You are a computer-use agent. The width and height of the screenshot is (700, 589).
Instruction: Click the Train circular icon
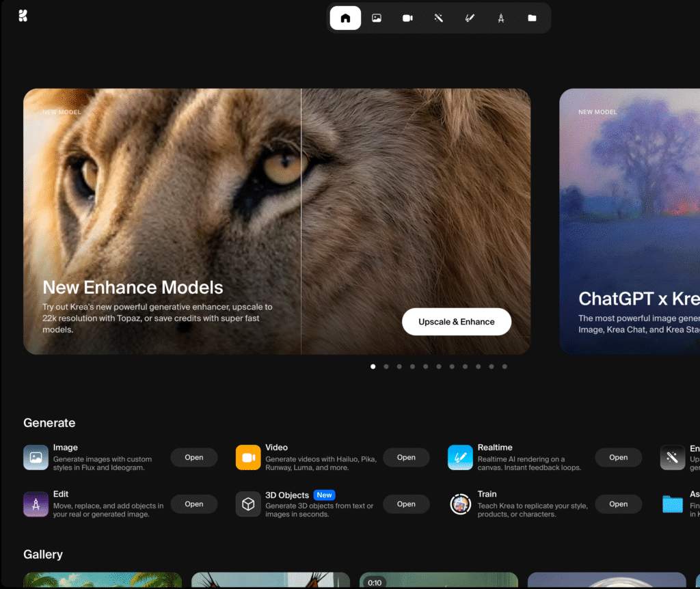pos(460,504)
